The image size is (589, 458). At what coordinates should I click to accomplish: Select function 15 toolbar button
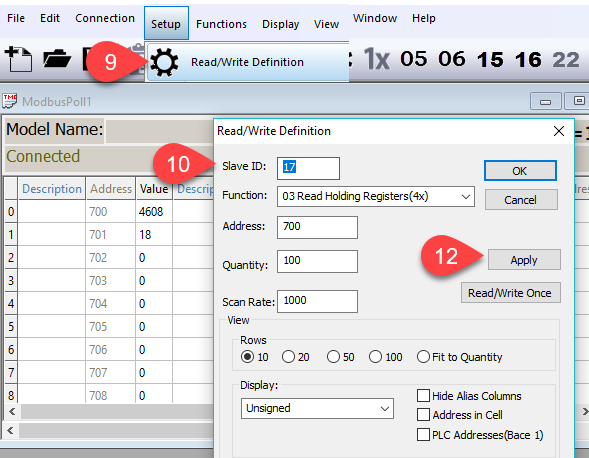pyautogui.click(x=490, y=60)
